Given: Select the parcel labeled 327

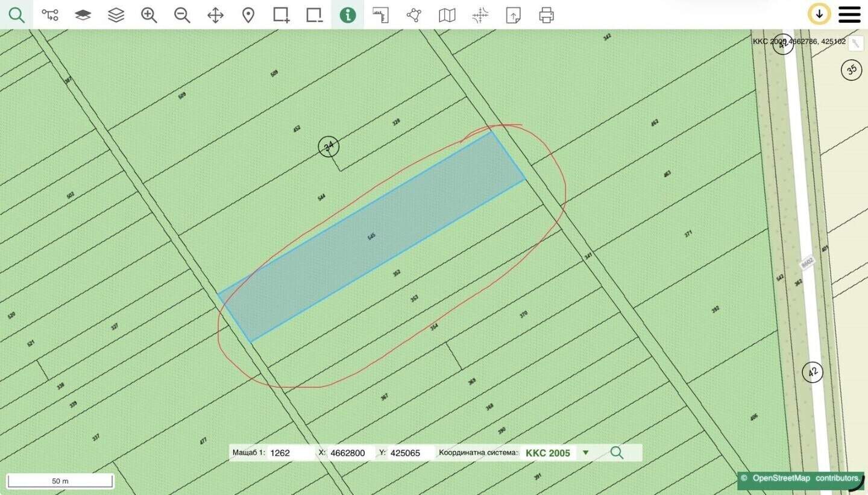Looking at the screenshot, I should point(115,327).
